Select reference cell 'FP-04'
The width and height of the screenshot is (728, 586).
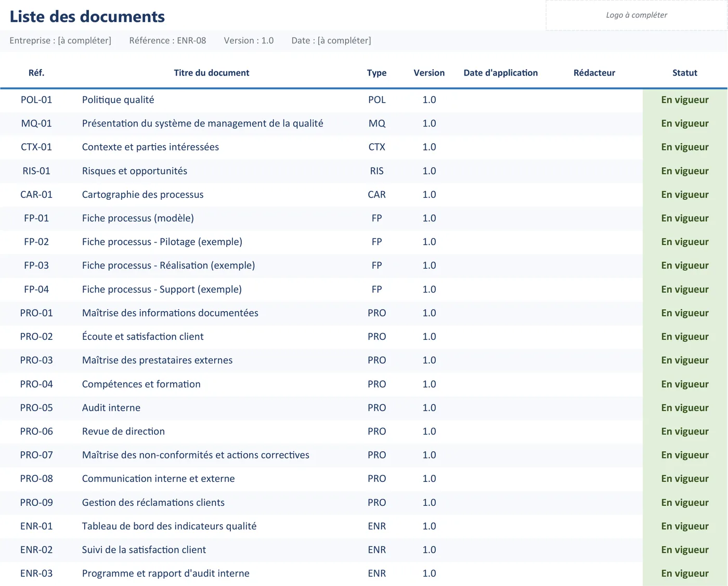[x=36, y=289]
